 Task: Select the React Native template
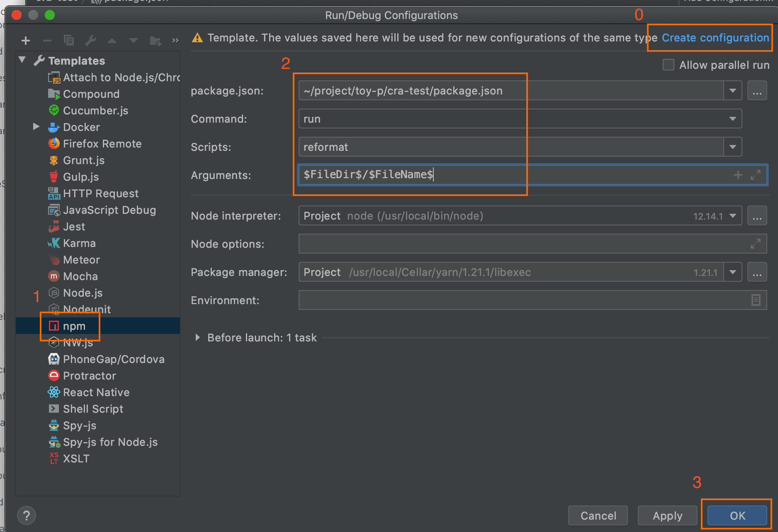pyautogui.click(x=96, y=392)
